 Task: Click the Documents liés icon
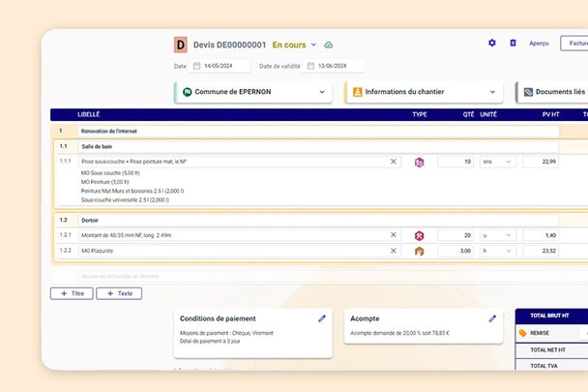point(528,92)
